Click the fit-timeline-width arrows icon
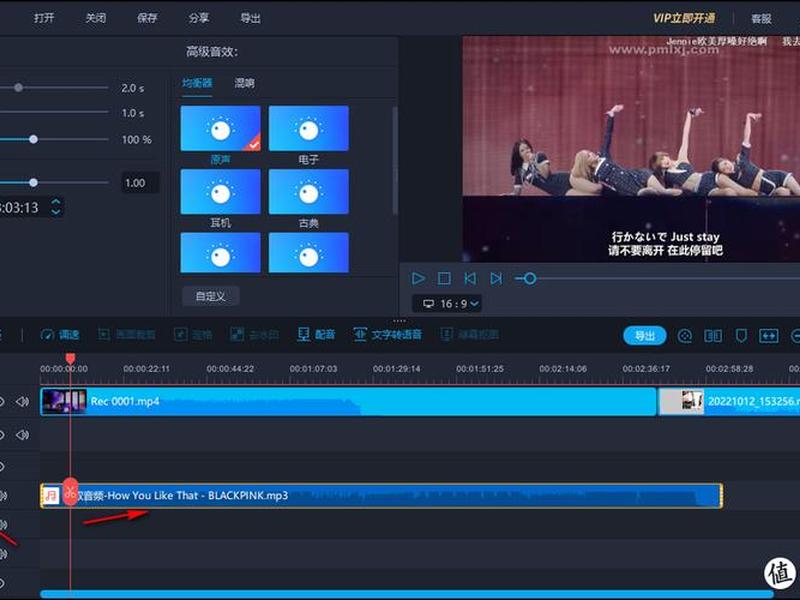 [x=769, y=335]
